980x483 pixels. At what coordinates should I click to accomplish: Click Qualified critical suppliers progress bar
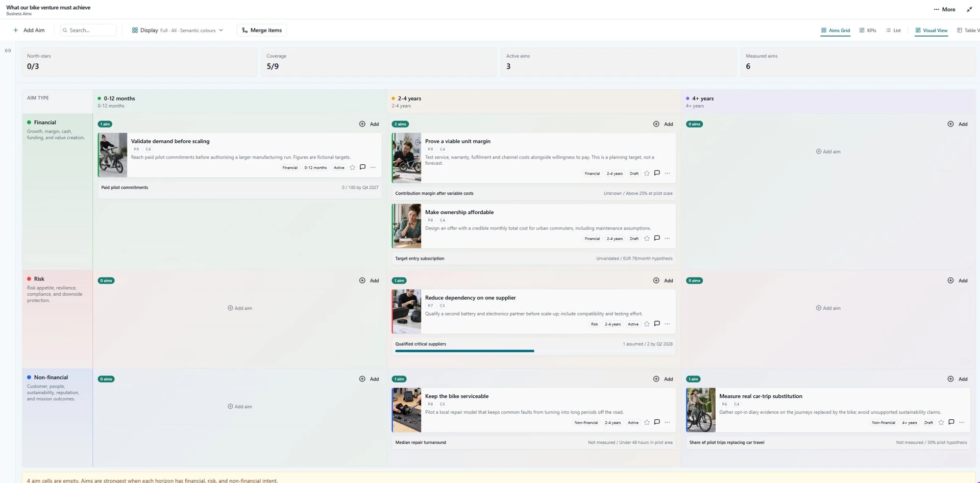click(534, 351)
